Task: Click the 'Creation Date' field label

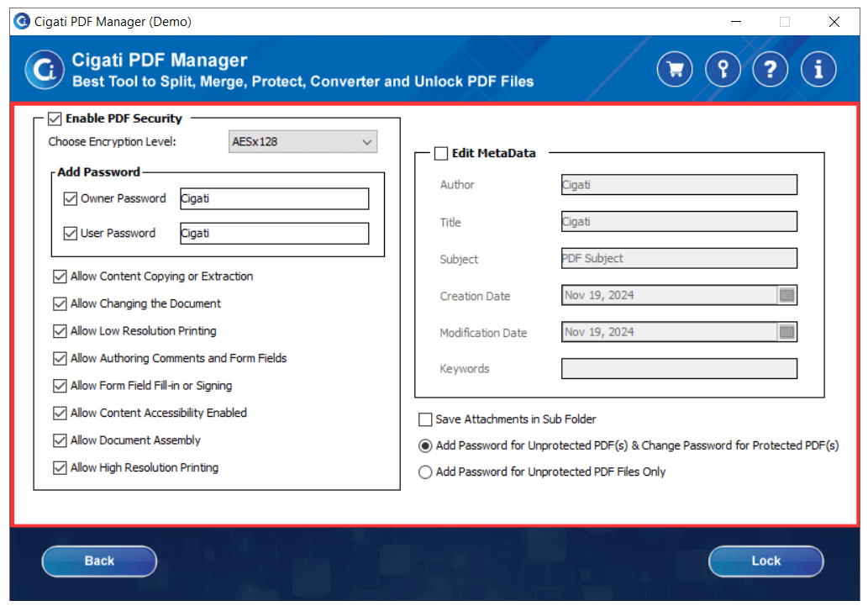Action: [x=475, y=297]
